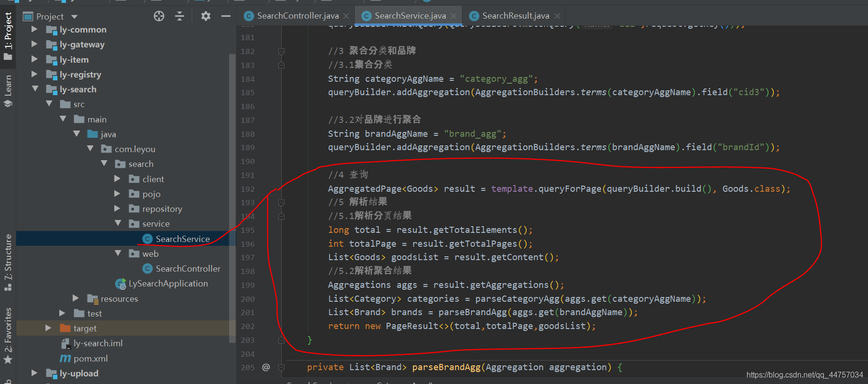Open the 2: Favorites side tab
Image resolution: width=868 pixels, height=384 pixels.
8,335
